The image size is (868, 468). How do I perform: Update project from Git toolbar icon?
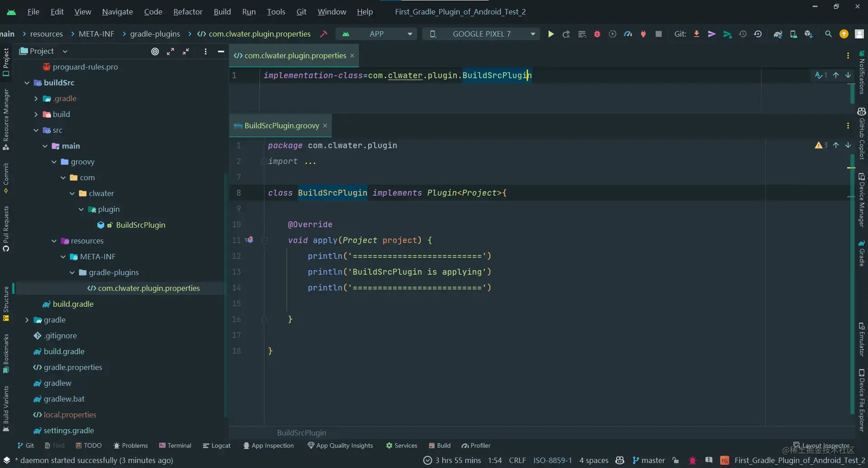[x=697, y=34]
